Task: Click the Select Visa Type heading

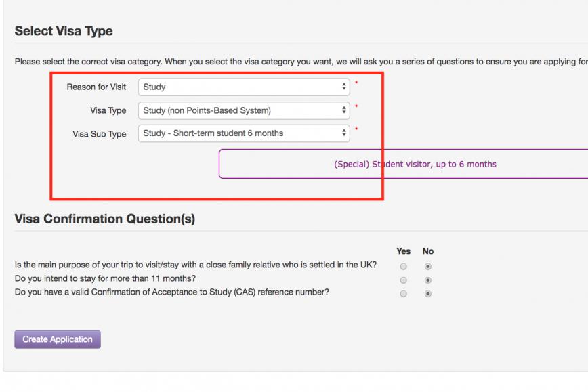Action: pos(64,31)
